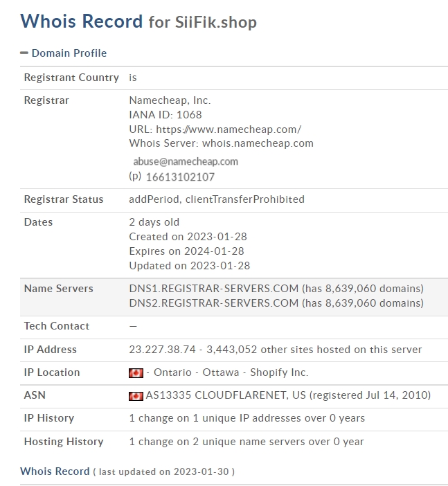Click DNS1.REGISTRAR-SERVERS.COM name server
This screenshot has width=448, height=486.
click(x=214, y=289)
